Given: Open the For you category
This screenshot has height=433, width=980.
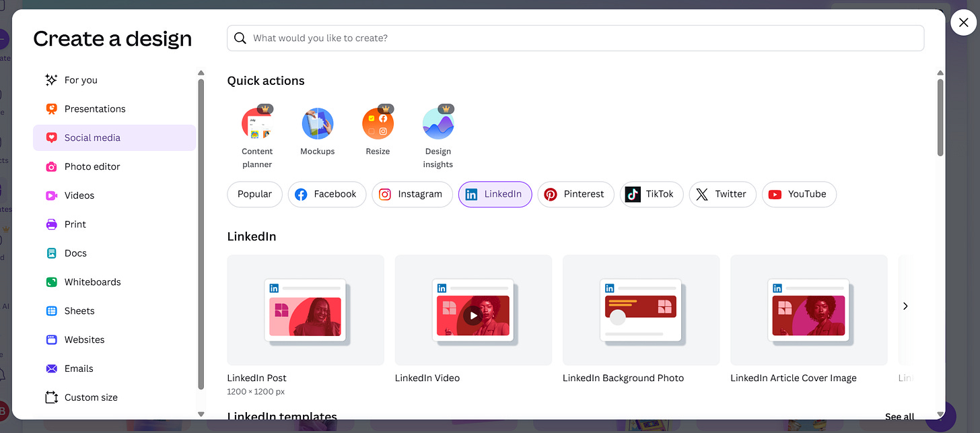Looking at the screenshot, I should click(x=114, y=80).
